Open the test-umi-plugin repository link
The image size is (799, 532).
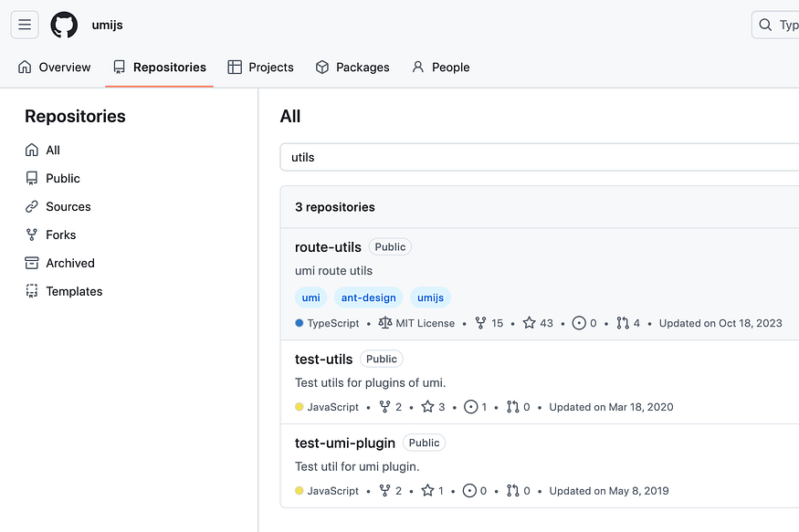pyautogui.click(x=345, y=443)
